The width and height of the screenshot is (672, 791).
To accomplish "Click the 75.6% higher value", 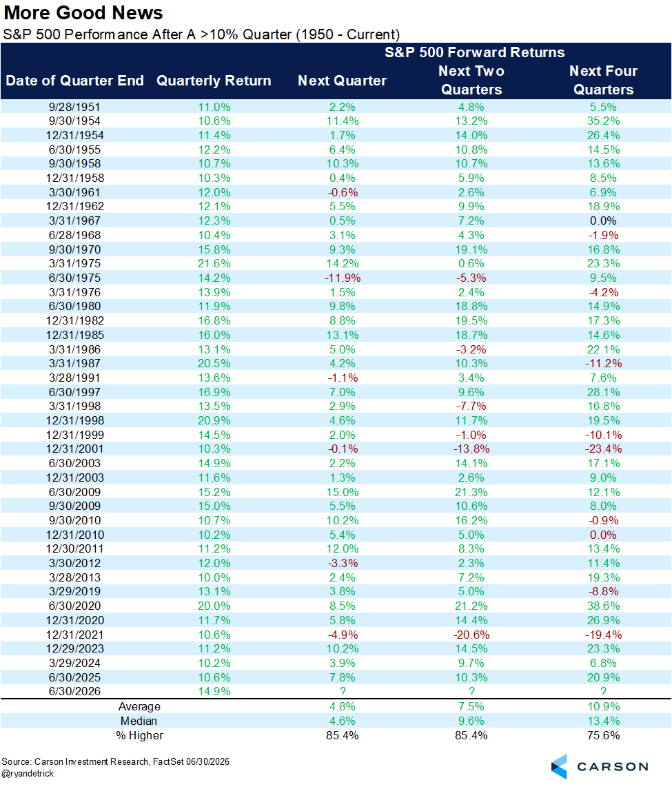I will (x=603, y=735).
